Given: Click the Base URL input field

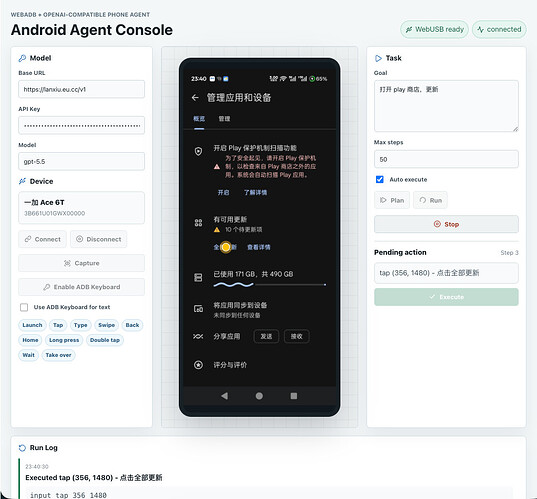Looking at the screenshot, I should pyautogui.click(x=82, y=89).
